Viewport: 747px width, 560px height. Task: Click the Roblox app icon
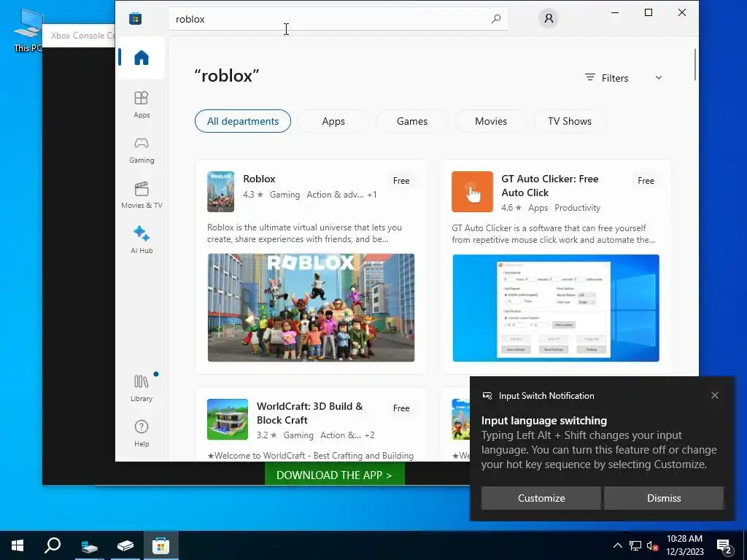pos(220,192)
